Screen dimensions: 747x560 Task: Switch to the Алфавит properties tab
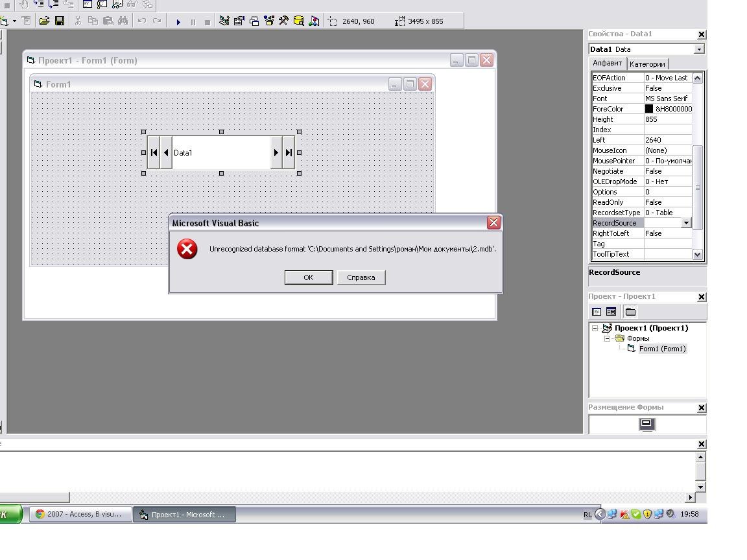click(607, 63)
